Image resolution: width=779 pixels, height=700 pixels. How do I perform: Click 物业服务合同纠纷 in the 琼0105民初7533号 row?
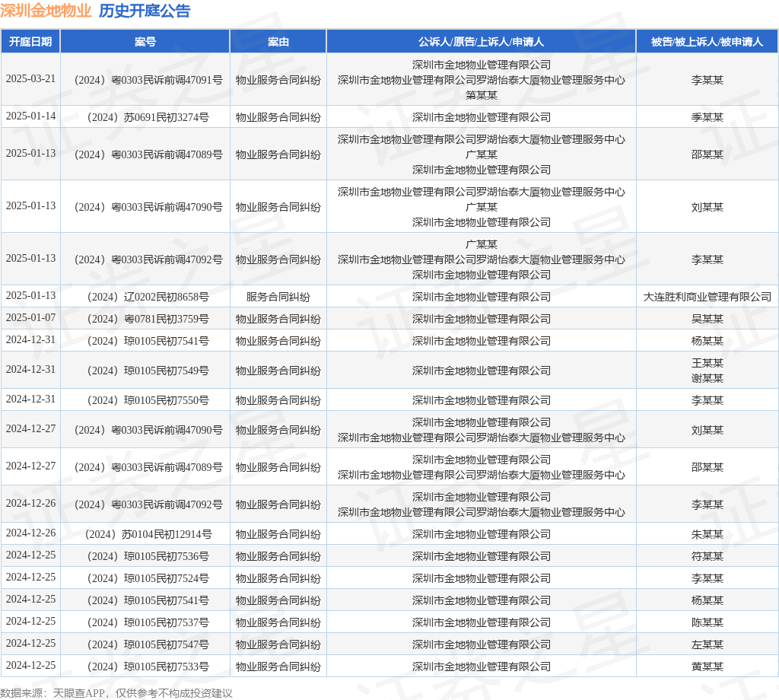pyautogui.click(x=278, y=667)
